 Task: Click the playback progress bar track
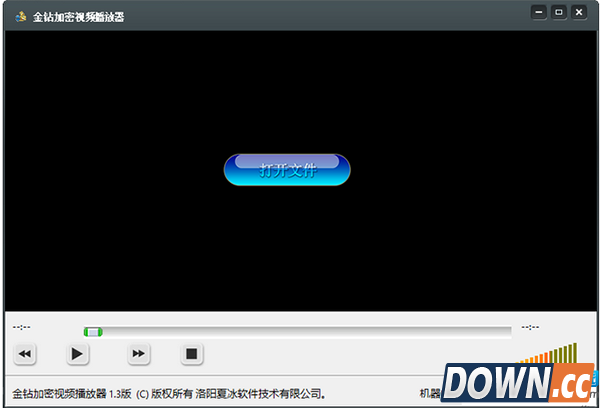[297, 332]
